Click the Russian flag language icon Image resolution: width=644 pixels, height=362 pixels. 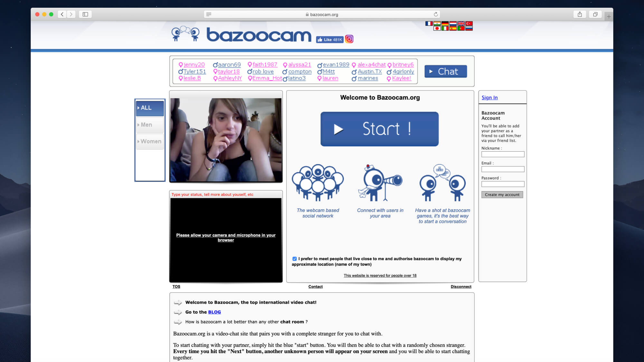click(x=469, y=29)
